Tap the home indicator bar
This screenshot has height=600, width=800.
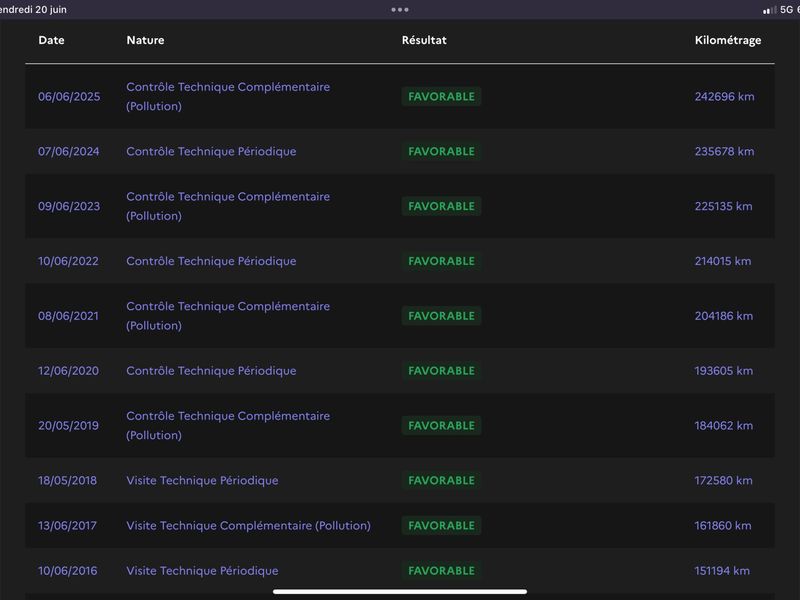[399, 592]
